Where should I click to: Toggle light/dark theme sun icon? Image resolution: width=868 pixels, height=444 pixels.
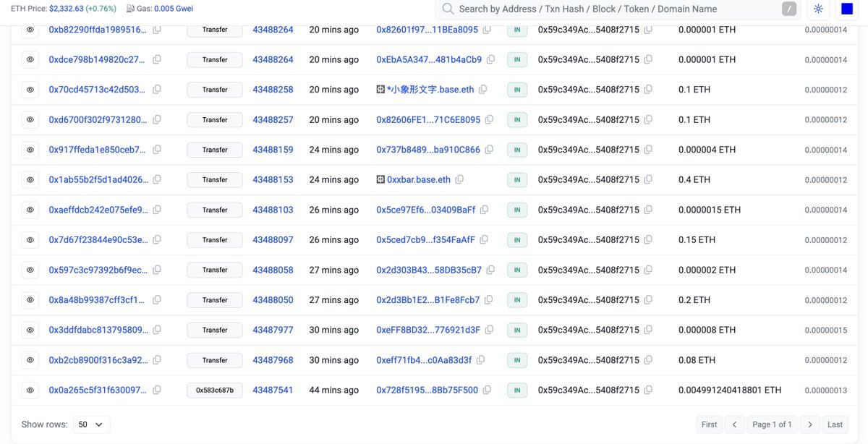coord(818,9)
